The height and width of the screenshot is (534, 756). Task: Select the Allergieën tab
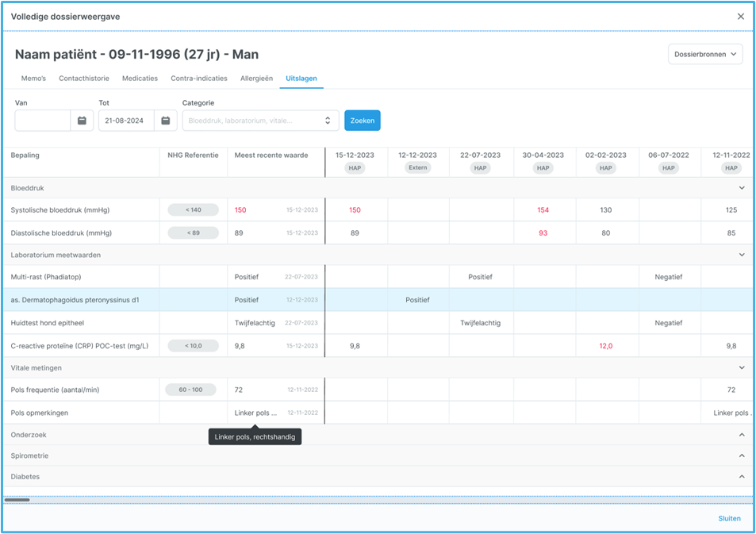pos(256,79)
